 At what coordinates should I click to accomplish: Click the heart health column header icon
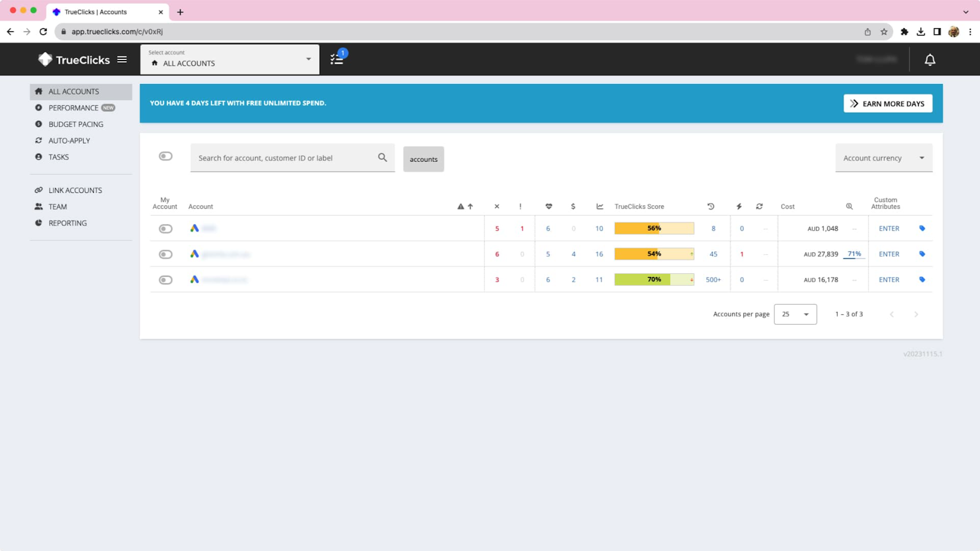click(548, 207)
